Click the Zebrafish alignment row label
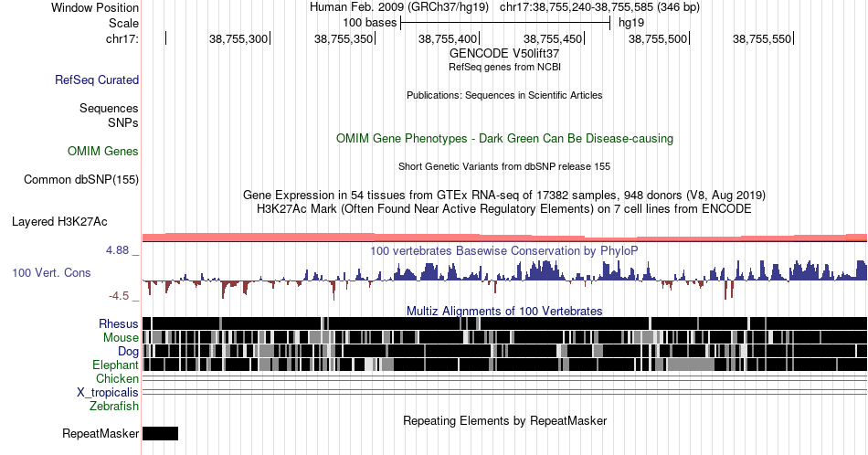This screenshot has height=455, width=868. click(114, 406)
